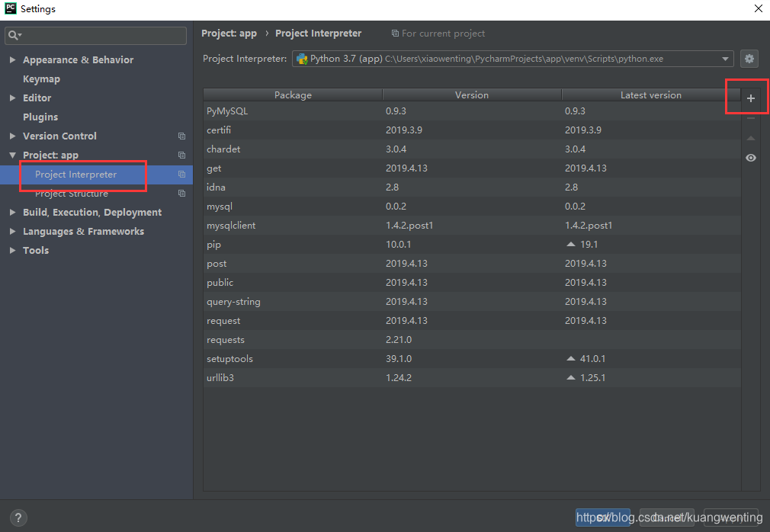Select the query-string package row
The width and height of the screenshot is (770, 532).
(472, 301)
